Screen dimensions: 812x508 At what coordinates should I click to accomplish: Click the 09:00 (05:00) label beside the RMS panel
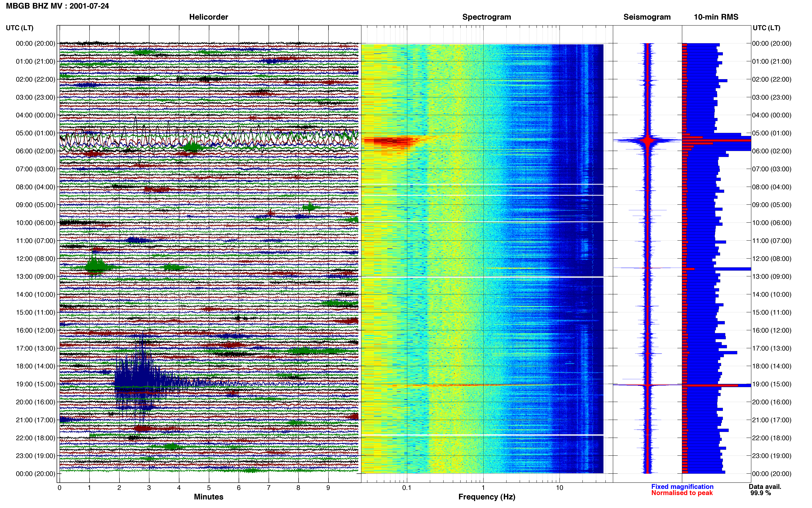pyautogui.click(x=772, y=205)
